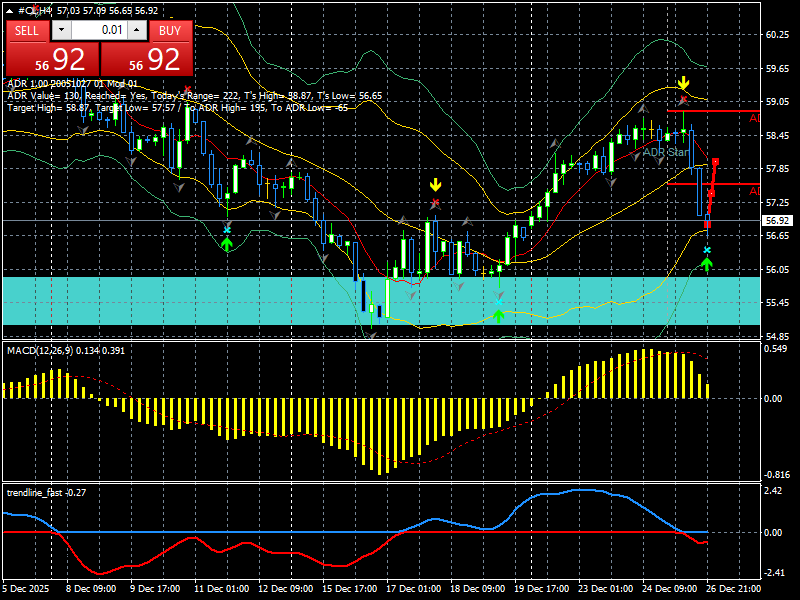Screen dimensions: 800x600
Task: Click the sell price 56.92 panel
Action: click(x=52, y=59)
